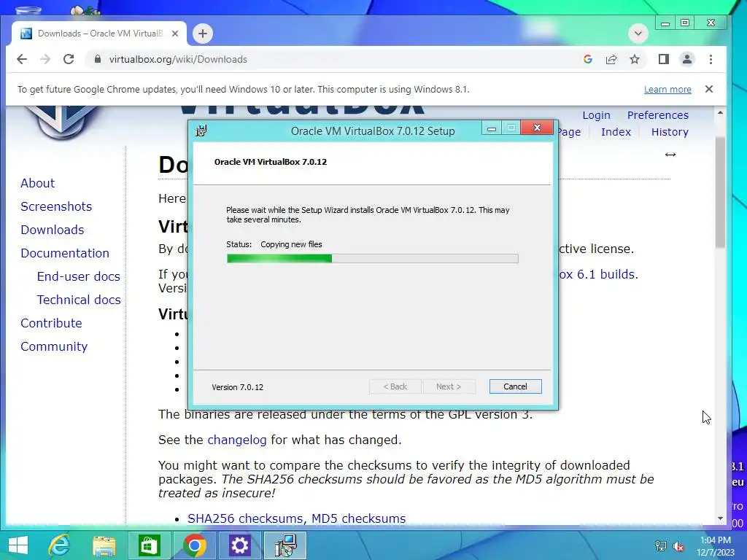Click the page scrollbar up arrow
The width and height of the screenshot is (747, 560).
point(720,113)
